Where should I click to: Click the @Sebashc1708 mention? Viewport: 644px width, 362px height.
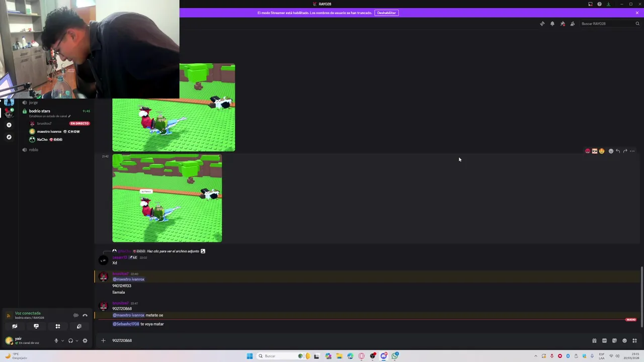(x=126, y=324)
